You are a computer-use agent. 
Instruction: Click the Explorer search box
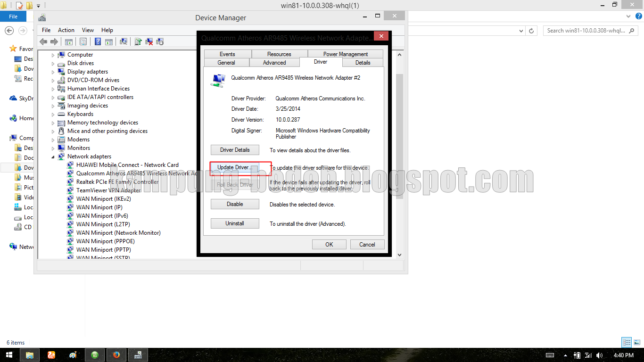coord(592,31)
